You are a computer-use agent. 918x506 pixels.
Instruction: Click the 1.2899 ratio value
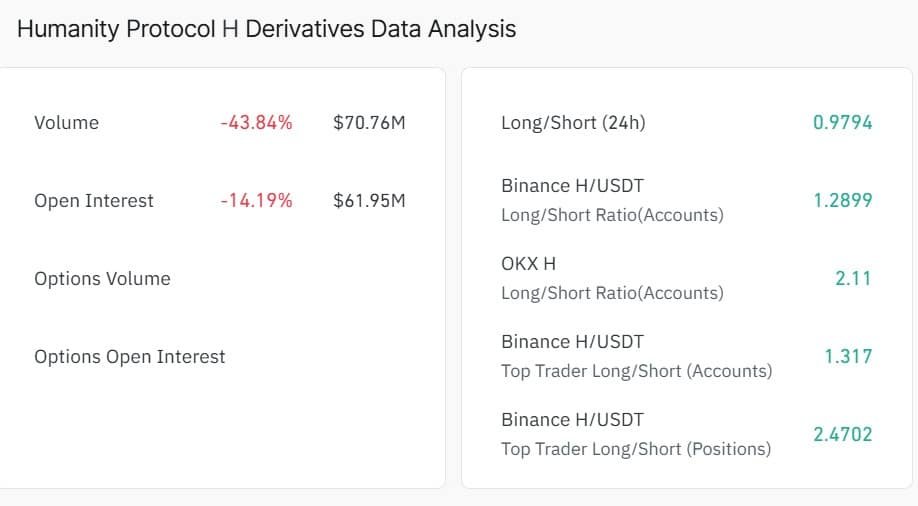842,200
